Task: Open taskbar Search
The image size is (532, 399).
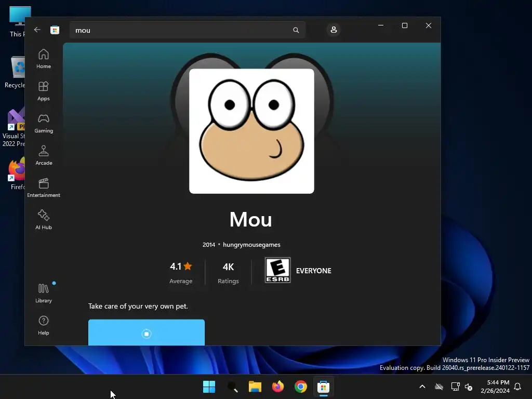Action: [232, 387]
